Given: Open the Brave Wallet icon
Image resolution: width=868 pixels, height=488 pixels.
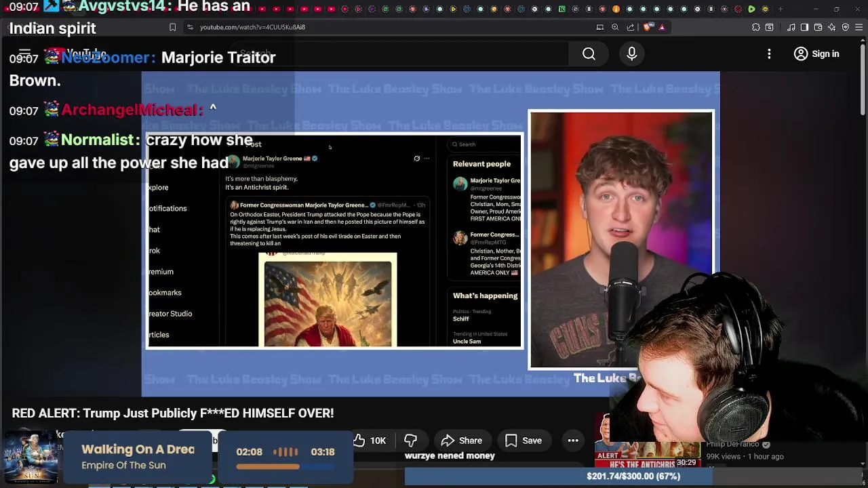Looking at the screenshot, I should (x=818, y=27).
